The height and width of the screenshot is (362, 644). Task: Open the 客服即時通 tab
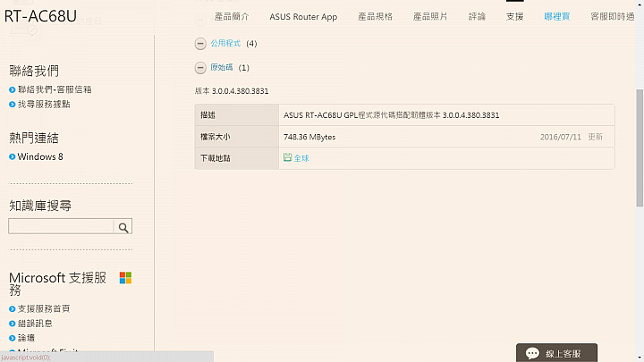click(x=613, y=16)
